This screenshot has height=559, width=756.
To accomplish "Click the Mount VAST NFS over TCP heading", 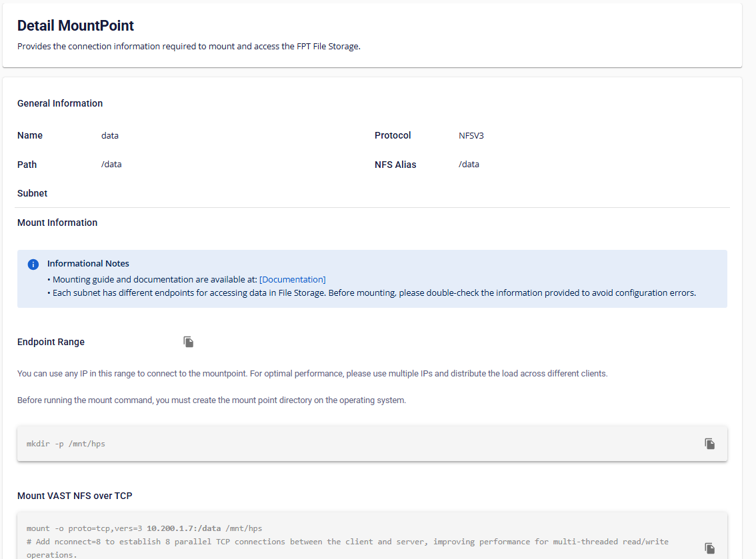I will pos(75,496).
